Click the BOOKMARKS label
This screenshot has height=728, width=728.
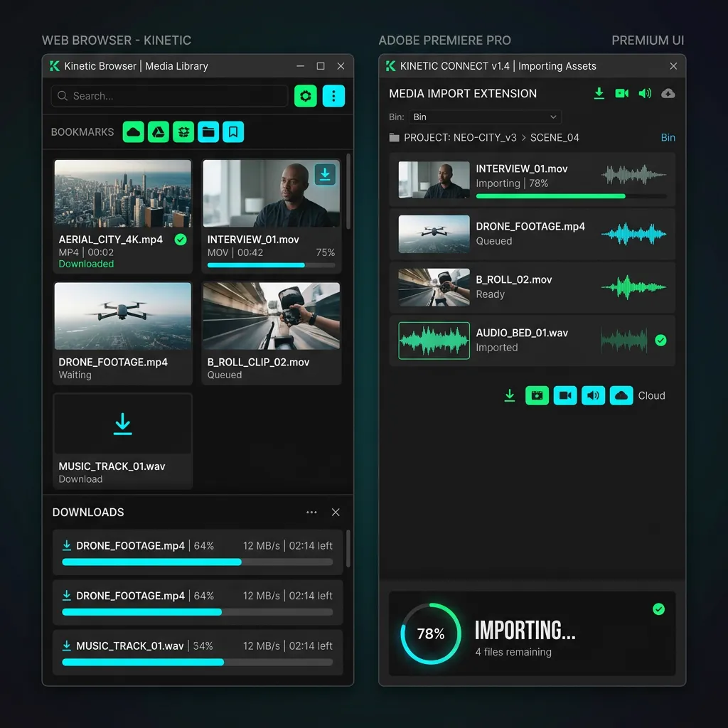(x=82, y=132)
